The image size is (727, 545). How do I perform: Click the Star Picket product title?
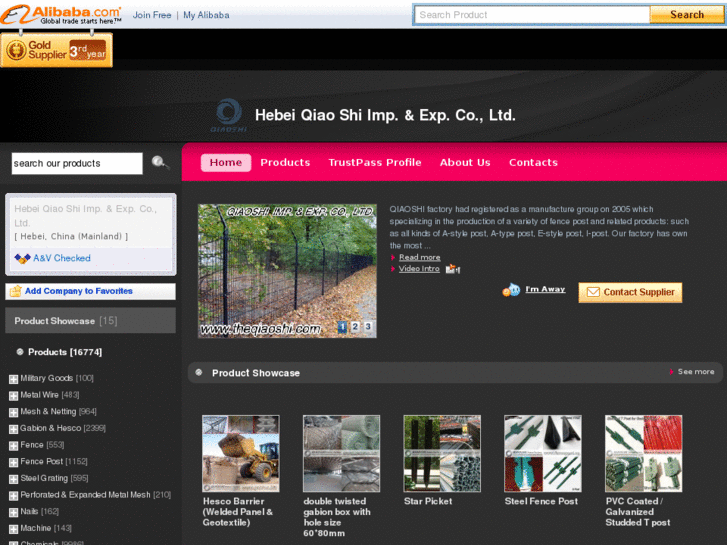428,501
